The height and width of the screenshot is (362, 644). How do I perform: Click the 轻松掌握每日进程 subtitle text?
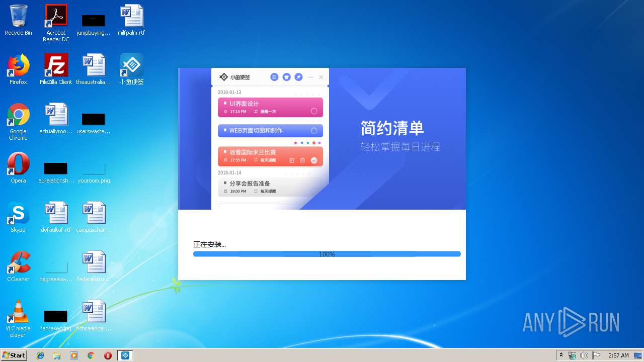click(400, 147)
